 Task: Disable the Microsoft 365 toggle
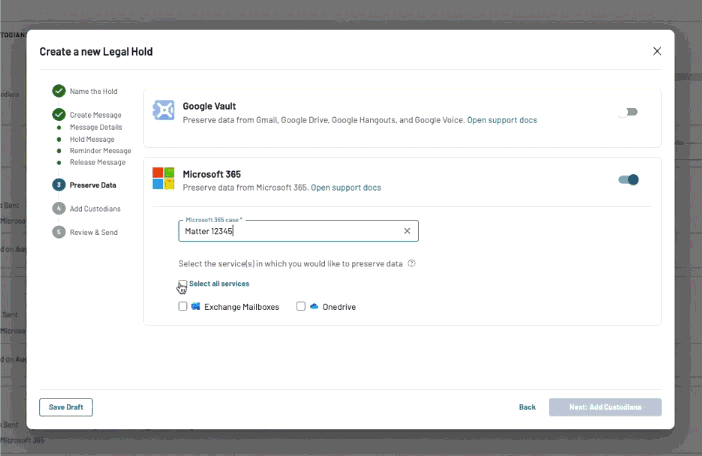pyautogui.click(x=628, y=180)
